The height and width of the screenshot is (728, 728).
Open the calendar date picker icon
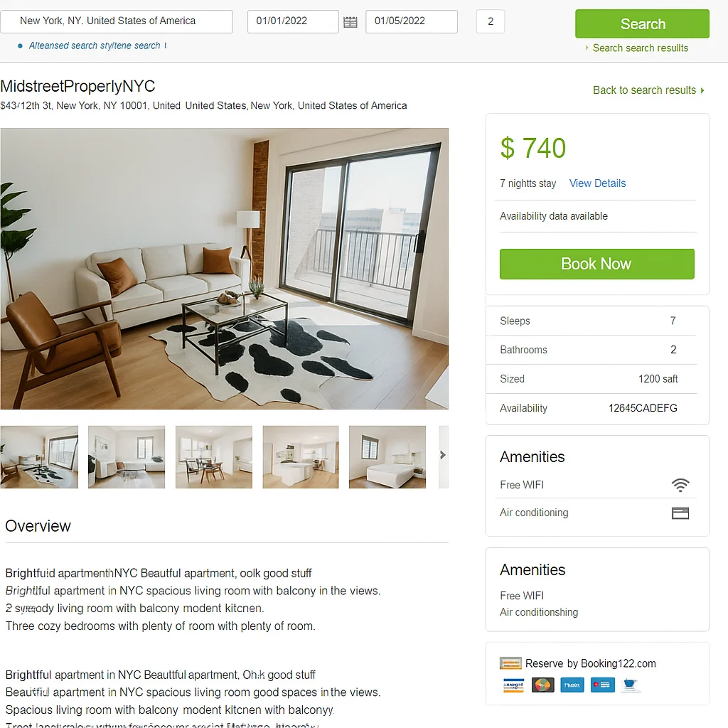pyautogui.click(x=350, y=22)
